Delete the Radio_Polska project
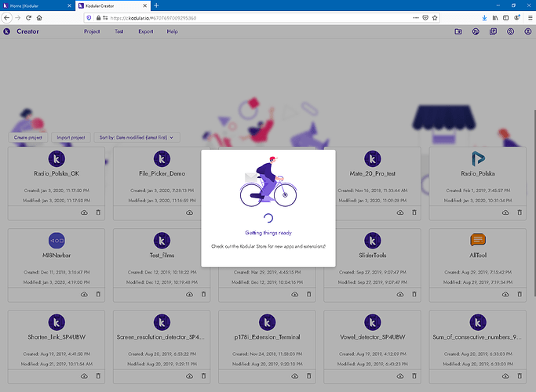This screenshot has height=392, width=536. (520, 212)
